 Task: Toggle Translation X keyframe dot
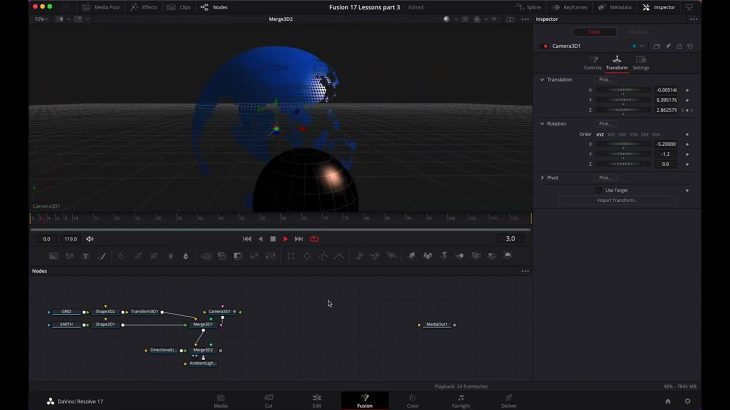click(687, 90)
